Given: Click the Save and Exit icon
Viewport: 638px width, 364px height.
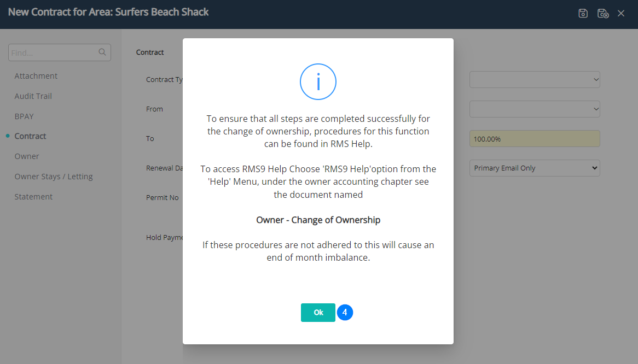Looking at the screenshot, I should click(x=603, y=13).
